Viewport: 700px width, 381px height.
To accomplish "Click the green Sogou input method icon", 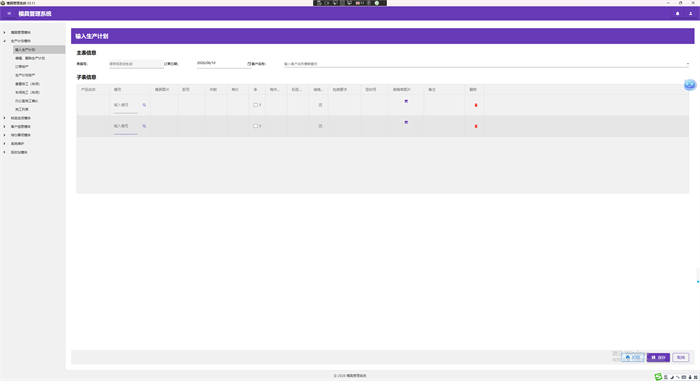I will [x=658, y=377].
